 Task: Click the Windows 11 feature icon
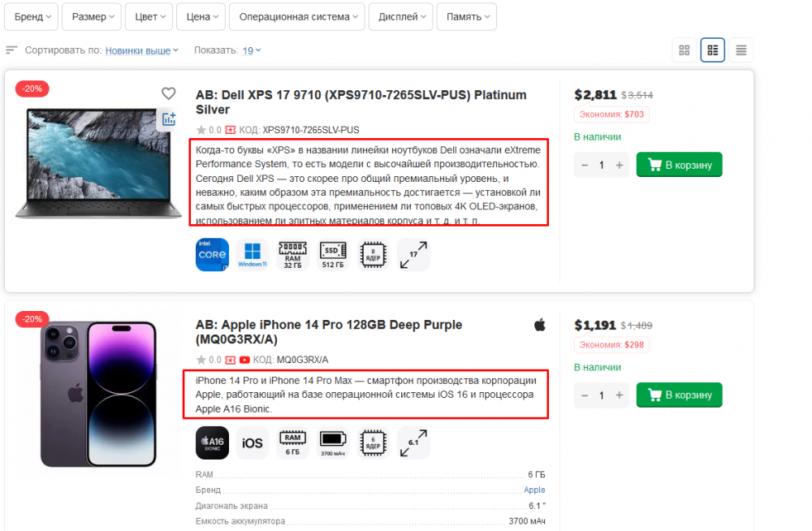[x=253, y=254]
